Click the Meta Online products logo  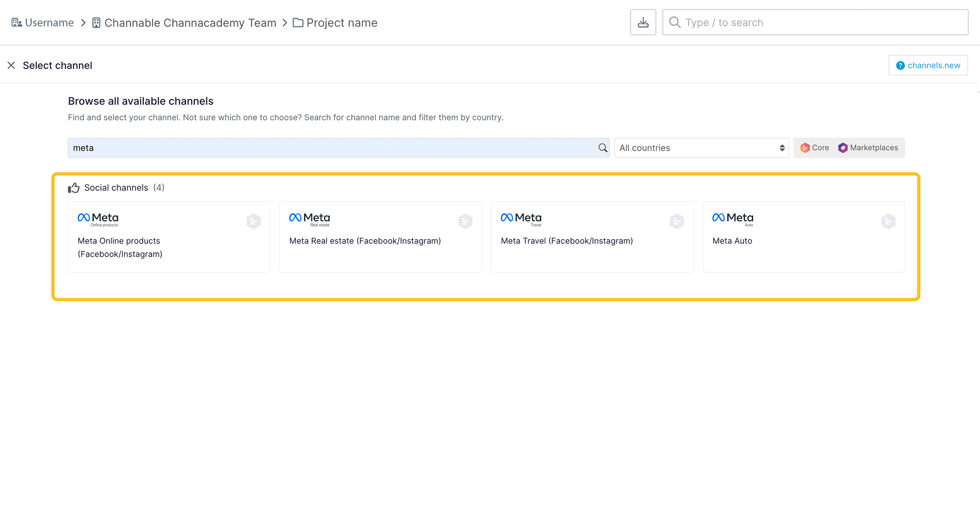pyautogui.click(x=98, y=219)
